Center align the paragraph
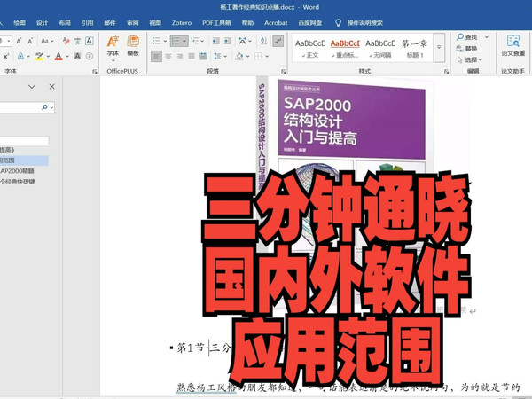 click(x=168, y=56)
